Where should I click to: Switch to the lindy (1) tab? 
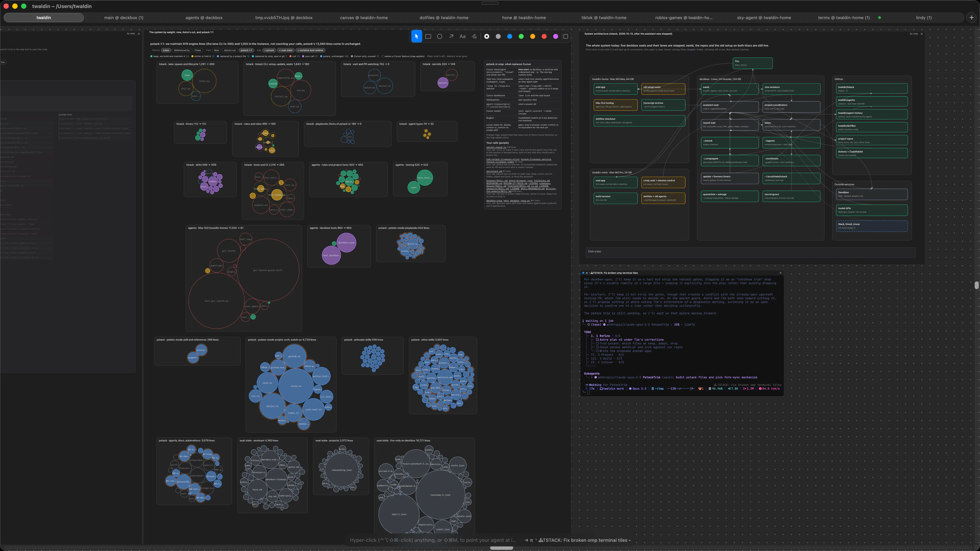924,17
